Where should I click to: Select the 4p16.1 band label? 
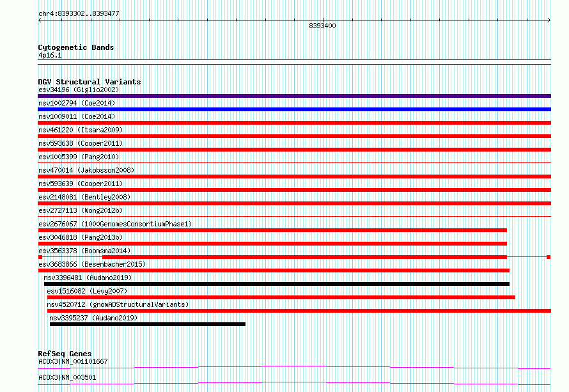50,55
